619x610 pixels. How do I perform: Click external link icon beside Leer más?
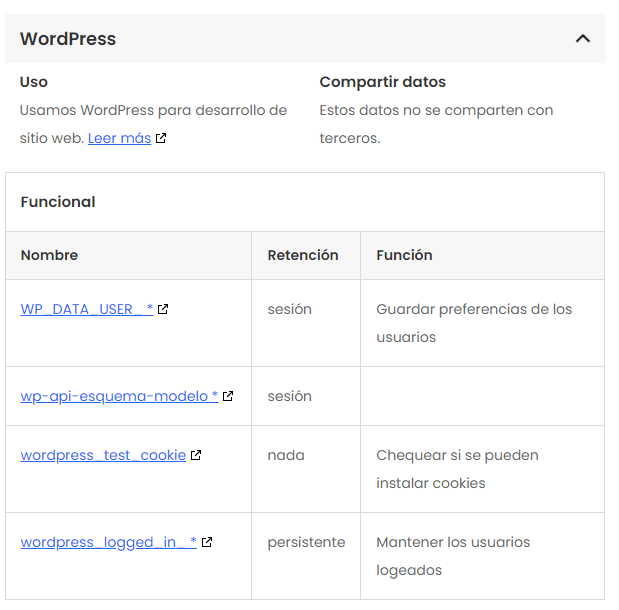[x=161, y=139]
